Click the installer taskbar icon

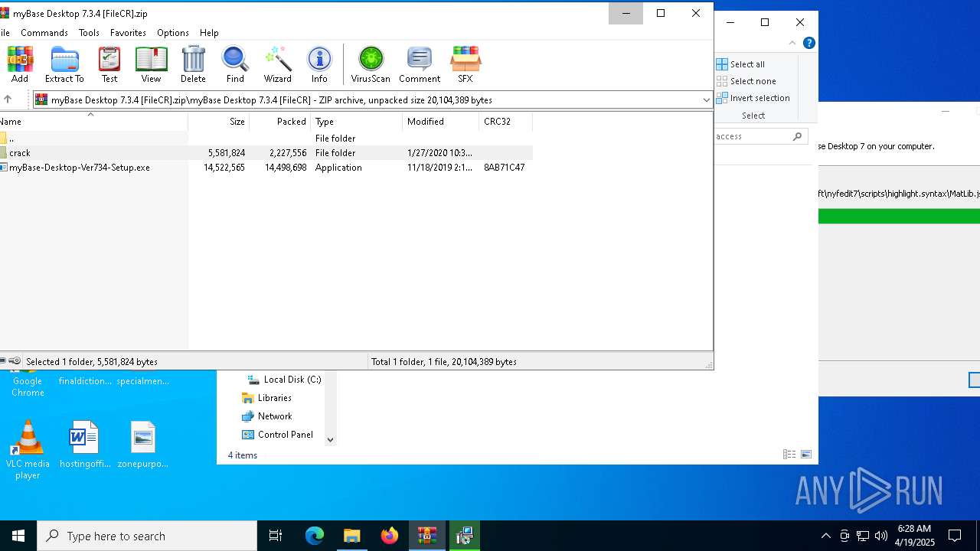coord(464,536)
